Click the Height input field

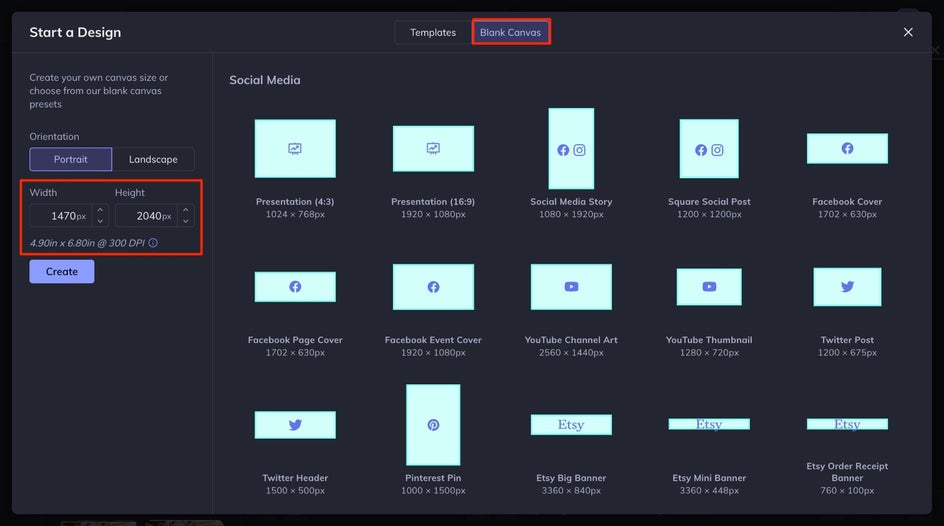coord(146,215)
